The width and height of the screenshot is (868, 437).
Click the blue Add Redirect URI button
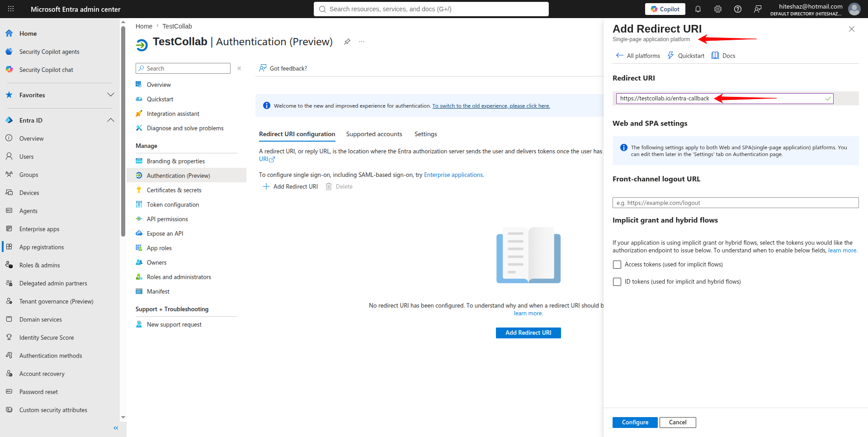(x=528, y=333)
